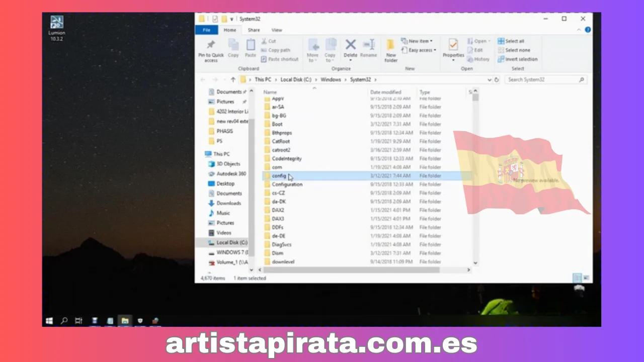Click the Refresh button by address bar
This screenshot has width=644, height=362.
497,79
